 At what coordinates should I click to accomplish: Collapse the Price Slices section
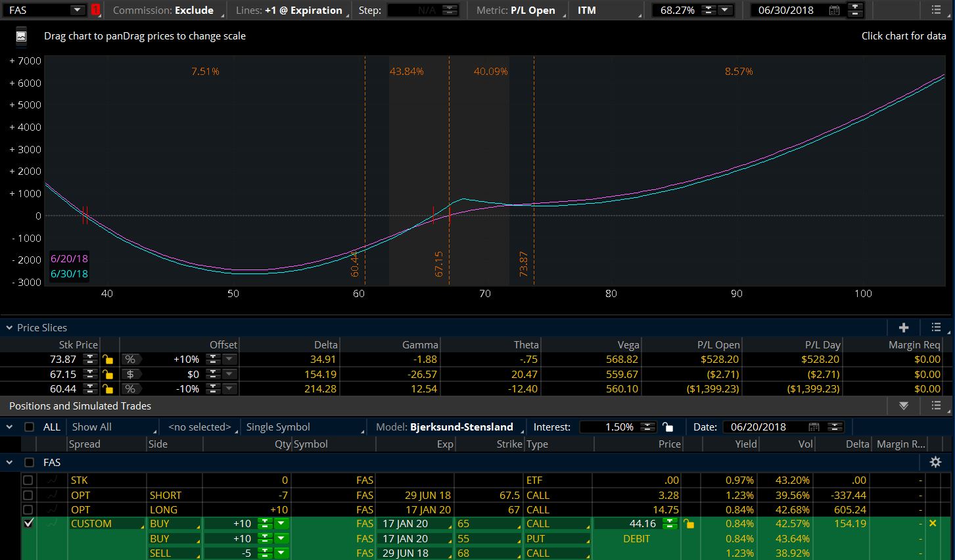9,327
